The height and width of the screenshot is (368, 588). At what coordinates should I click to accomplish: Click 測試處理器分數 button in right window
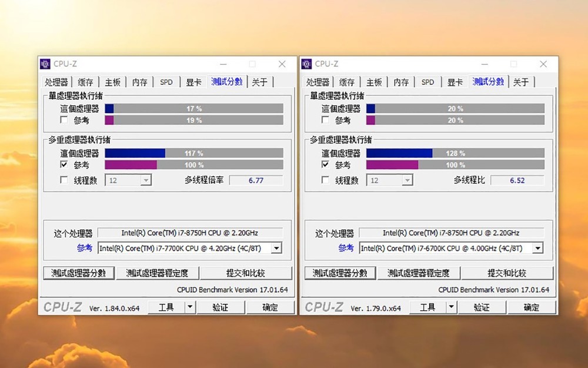340,273
